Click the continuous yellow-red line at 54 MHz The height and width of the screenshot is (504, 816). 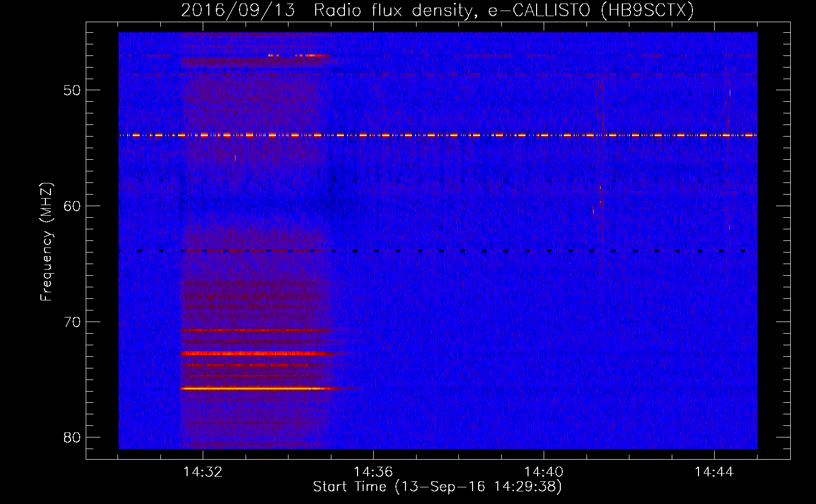(x=438, y=135)
